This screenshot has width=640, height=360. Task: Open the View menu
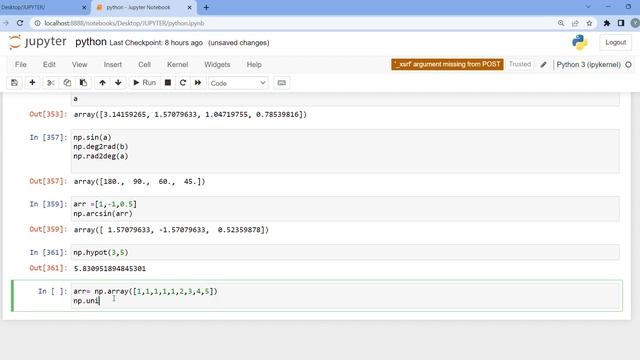click(x=80, y=64)
